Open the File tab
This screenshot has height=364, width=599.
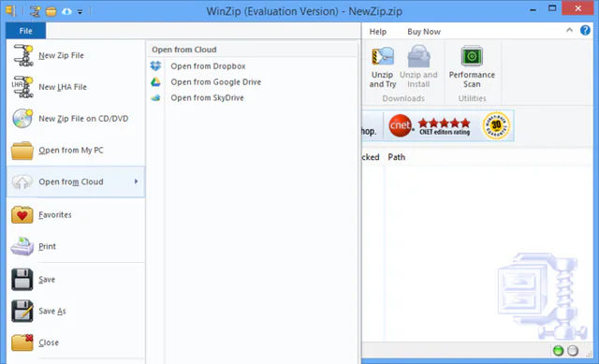(x=25, y=31)
